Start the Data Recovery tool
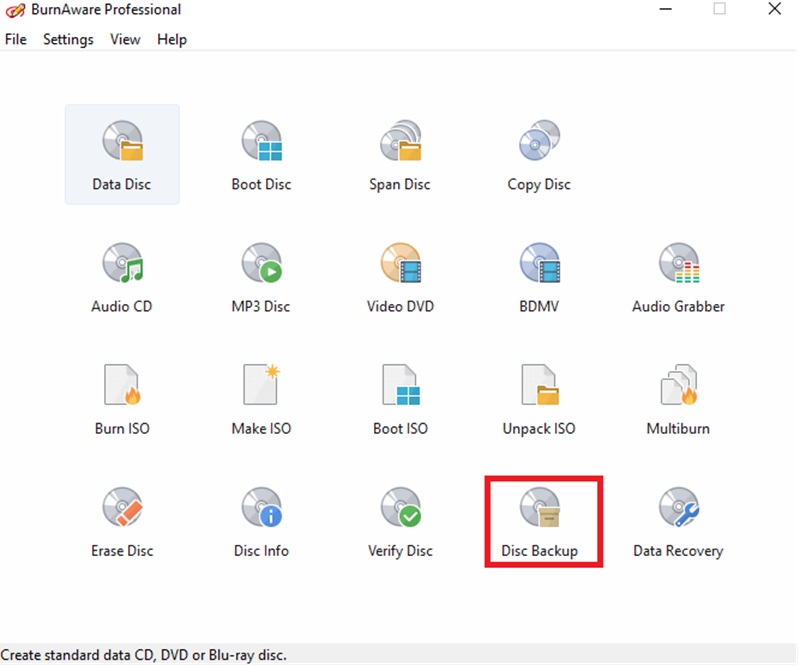This screenshot has width=800, height=666. point(678,521)
